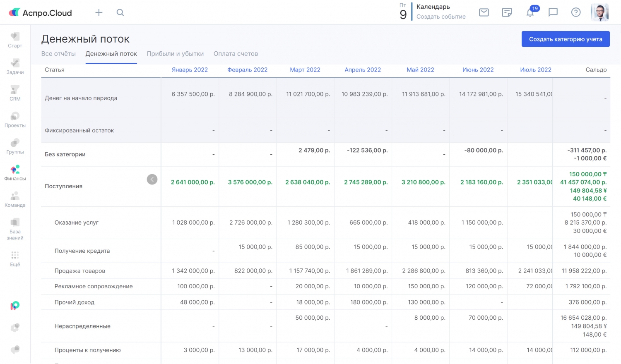Click the plus icon in the top bar

click(99, 12)
